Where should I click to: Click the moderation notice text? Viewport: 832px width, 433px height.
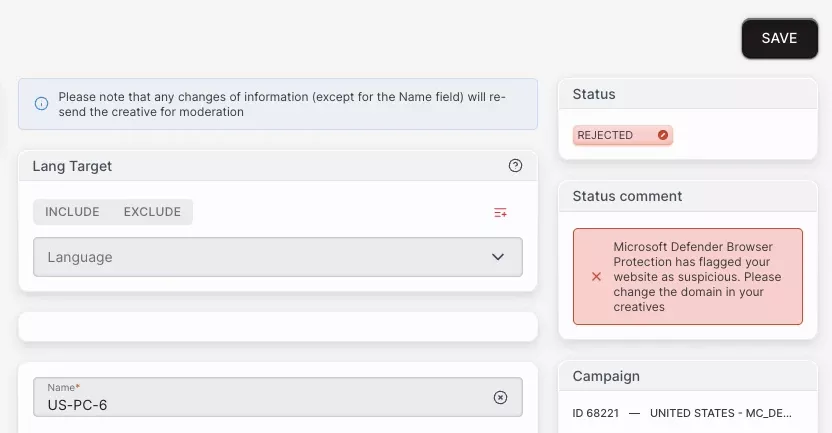point(282,104)
